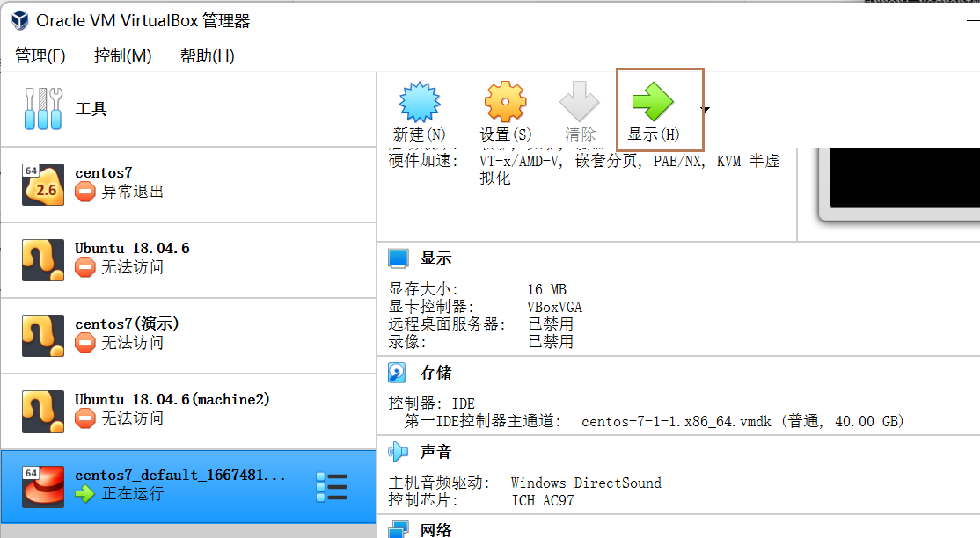Select centos7(演示) virtual machine
Viewport: 980px width, 538px height.
click(x=188, y=336)
